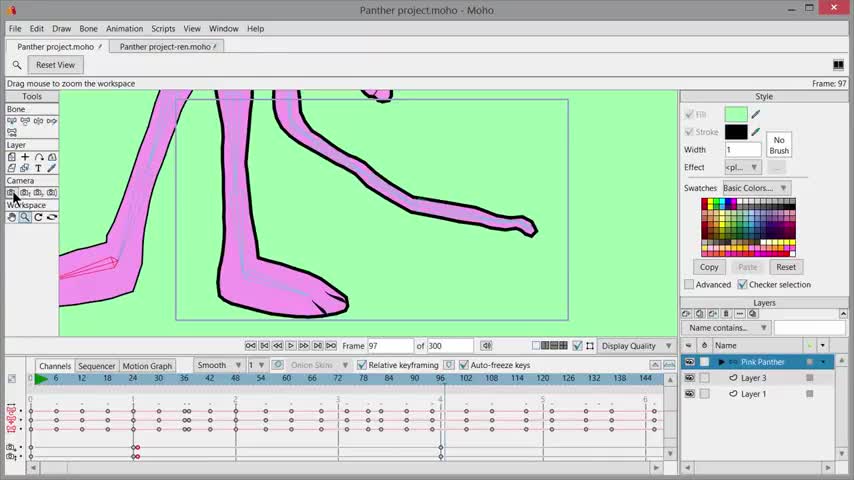The image size is (854, 480).
Task: Open the Animation menu
Action: point(124,28)
